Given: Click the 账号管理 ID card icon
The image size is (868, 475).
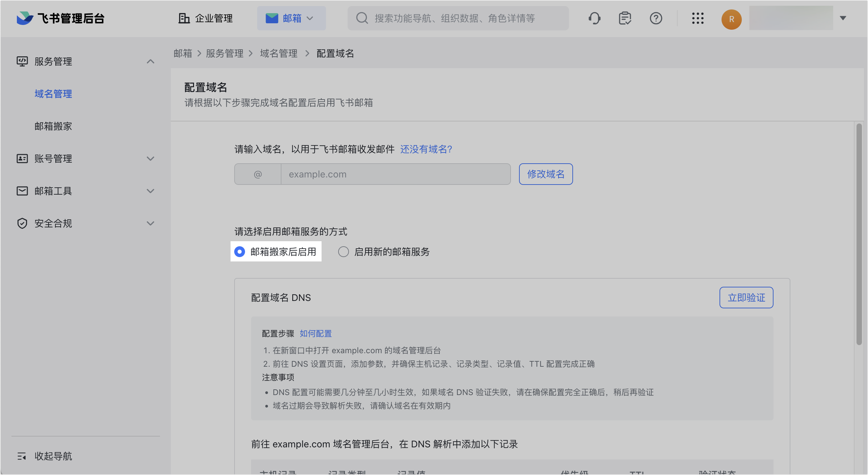Looking at the screenshot, I should 22,159.
